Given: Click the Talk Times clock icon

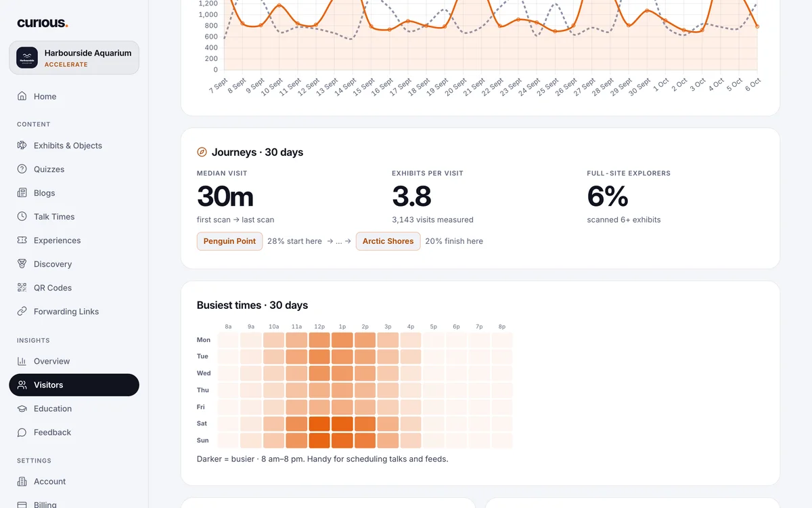Looking at the screenshot, I should tap(22, 217).
